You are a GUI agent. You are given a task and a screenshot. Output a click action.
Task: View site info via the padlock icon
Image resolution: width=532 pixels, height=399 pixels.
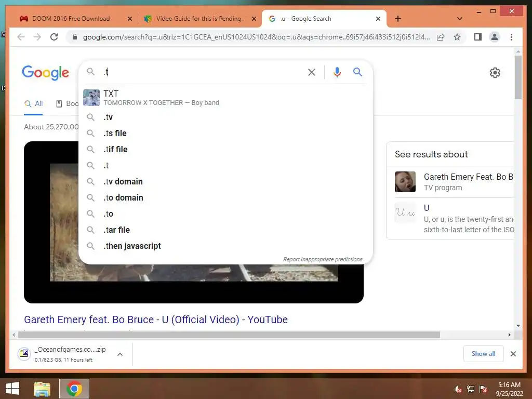tap(75, 37)
